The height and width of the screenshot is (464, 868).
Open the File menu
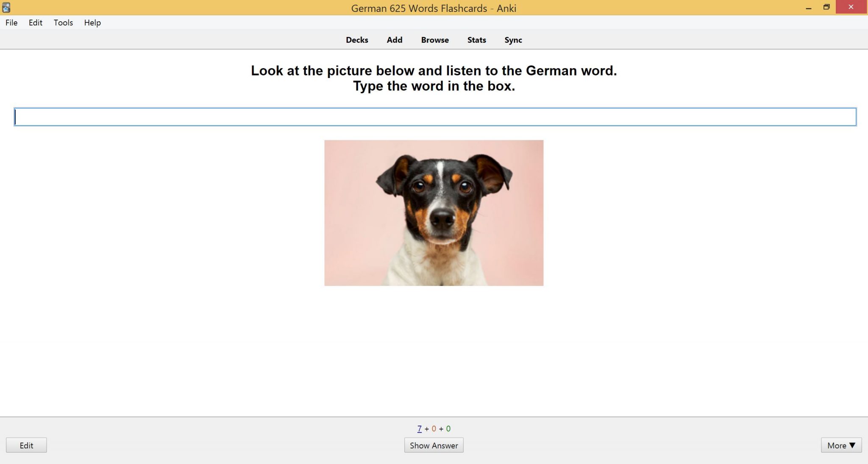[11, 22]
